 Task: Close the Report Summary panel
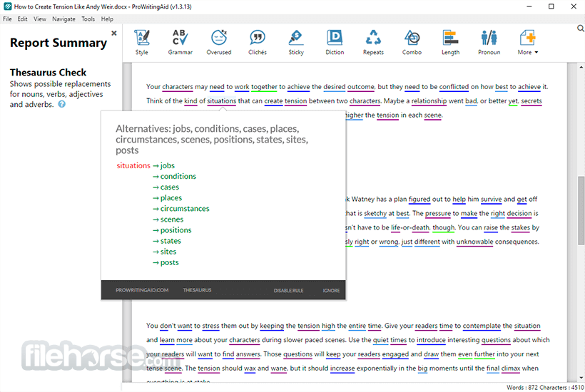(114, 33)
